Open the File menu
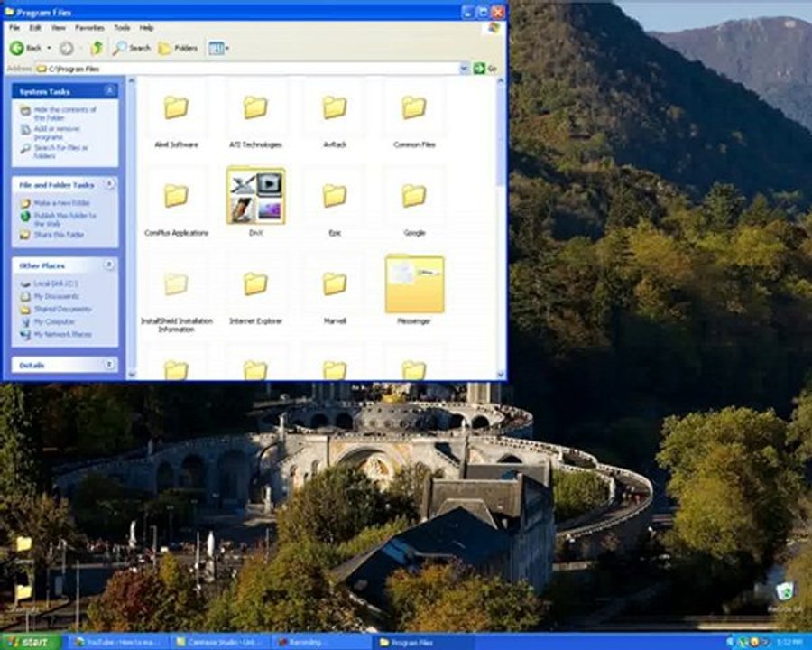The width and height of the screenshot is (812, 650). coord(14,27)
